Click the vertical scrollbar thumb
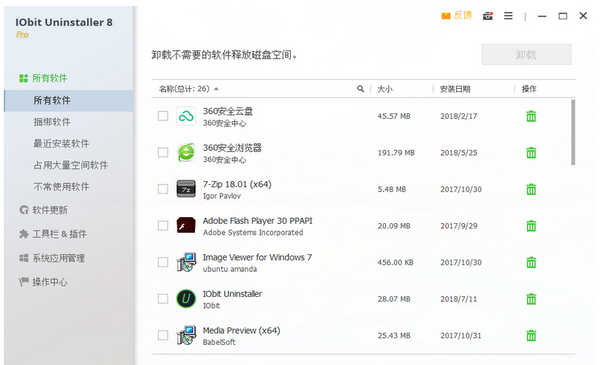The image size is (600, 365). [573, 132]
